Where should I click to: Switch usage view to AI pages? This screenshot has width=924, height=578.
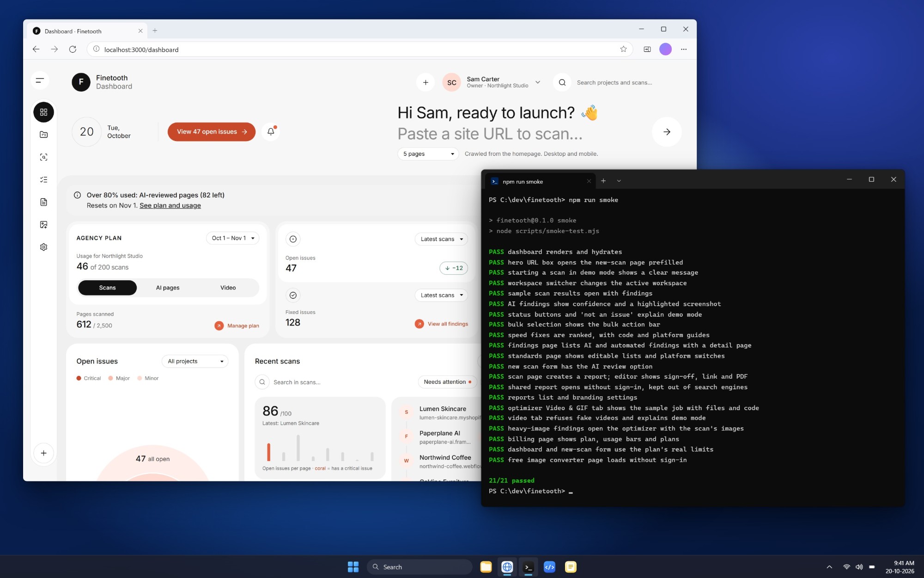point(168,288)
